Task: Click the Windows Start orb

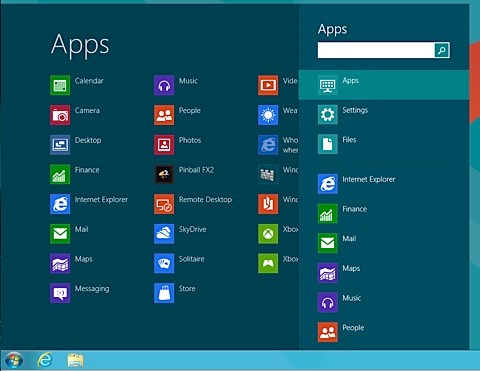Action: coord(14,360)
